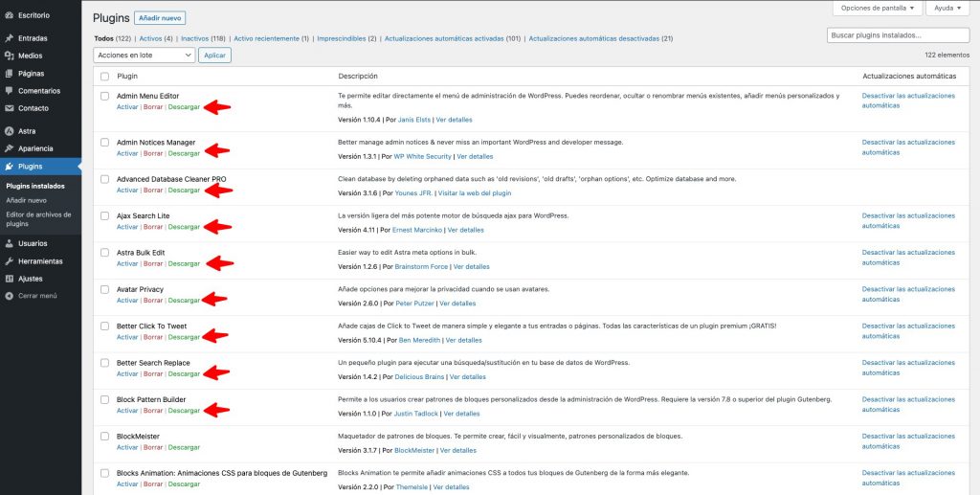Open author Delicious Brains link
This screenshot has height=495, width=980.
click(x=419, y=377)
